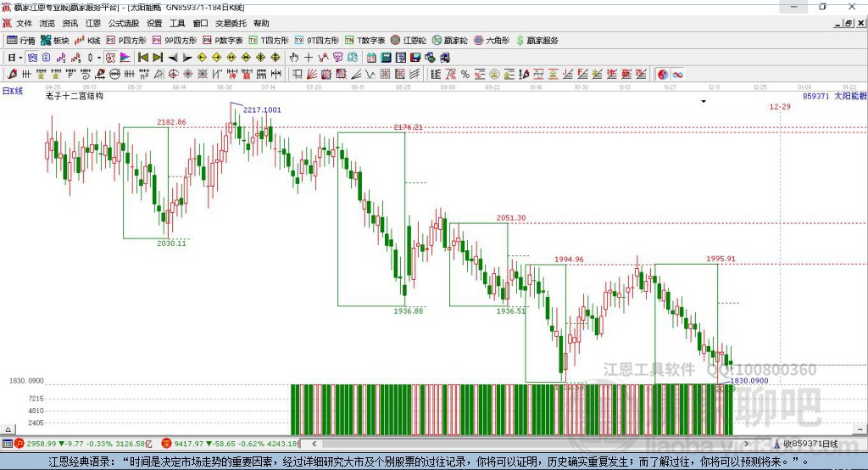Viewport: 868px width, 470px height.
Task: Open the T数字表 tool
Action: (364, 41)
